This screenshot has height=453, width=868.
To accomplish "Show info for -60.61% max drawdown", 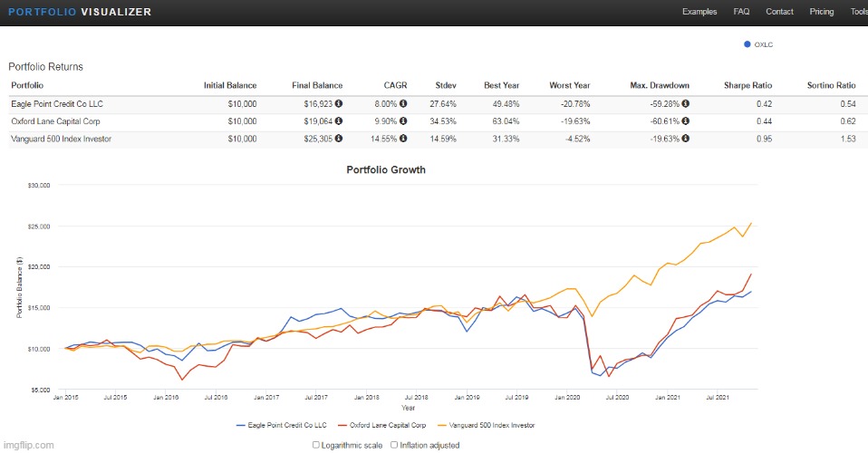I will [x=686, y=120].
